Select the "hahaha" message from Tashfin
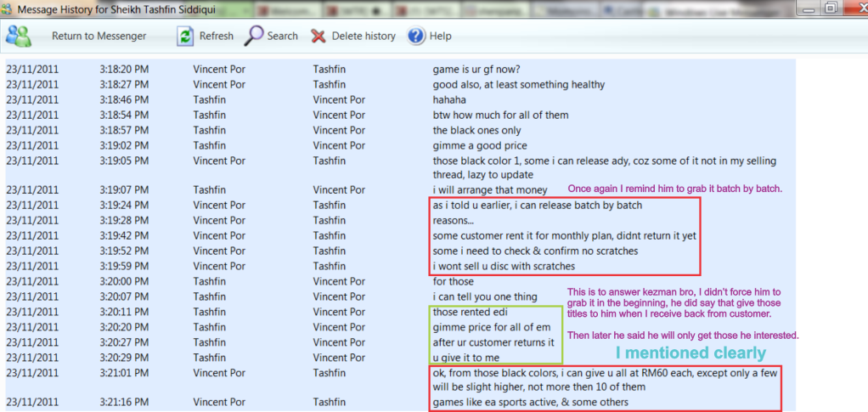 pyautogui.click(x=449, y=99)
